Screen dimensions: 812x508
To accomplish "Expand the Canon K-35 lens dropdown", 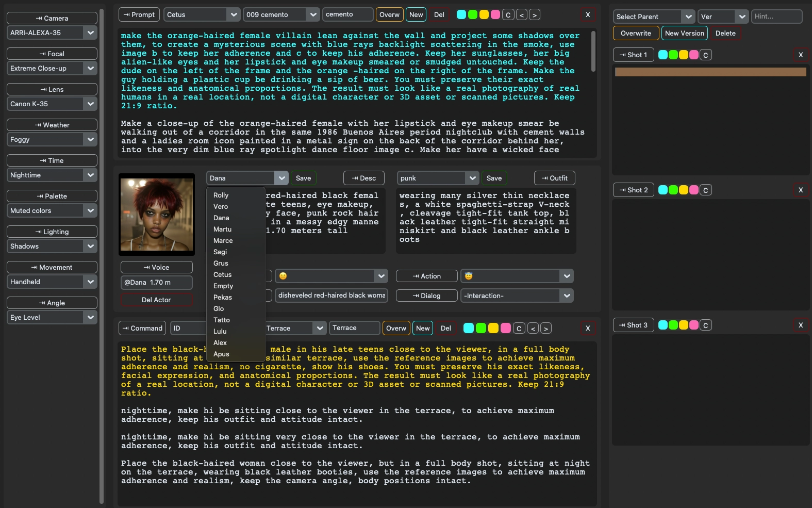I will (52, 104).
